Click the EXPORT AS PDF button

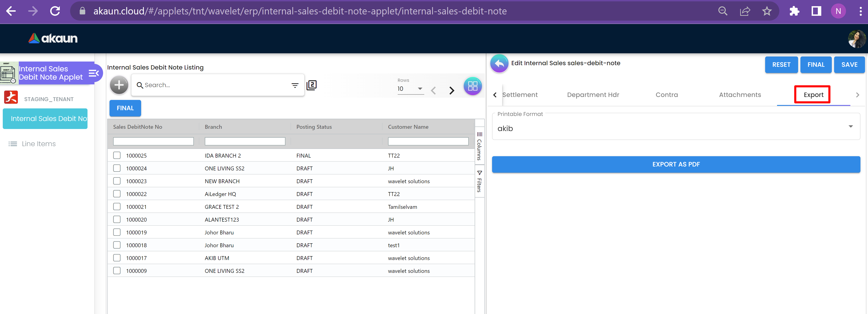click(676, 164)
